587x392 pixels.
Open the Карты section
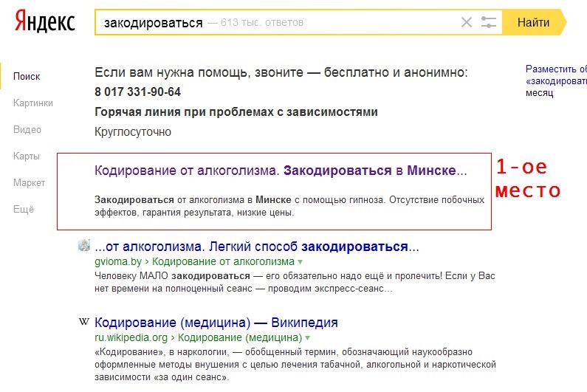click(26, 157)
